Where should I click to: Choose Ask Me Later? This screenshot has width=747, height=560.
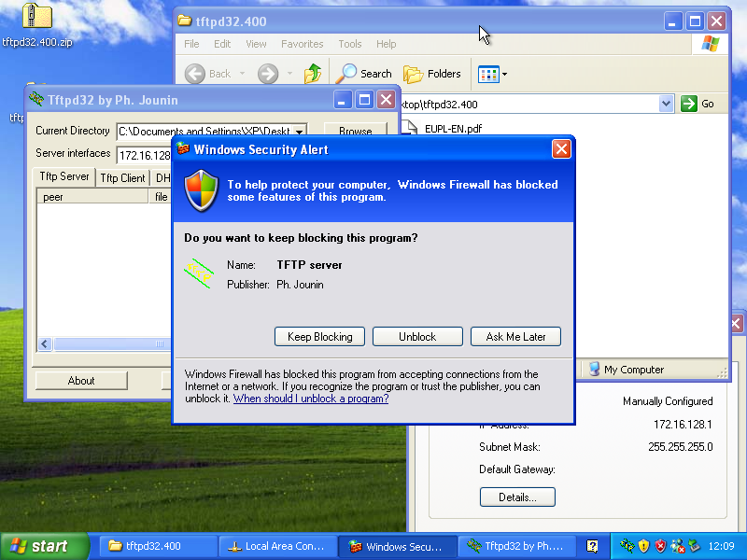tap(515, 337)
